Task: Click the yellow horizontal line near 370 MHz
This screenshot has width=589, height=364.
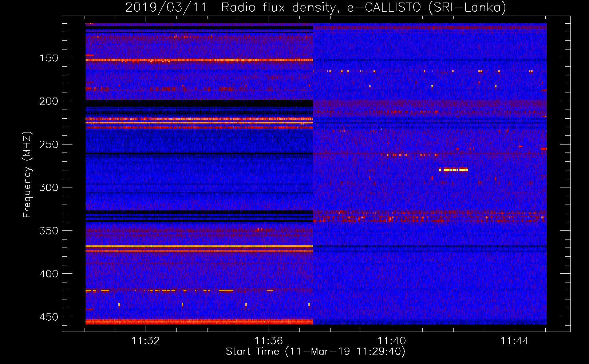Action: point(199,246)
